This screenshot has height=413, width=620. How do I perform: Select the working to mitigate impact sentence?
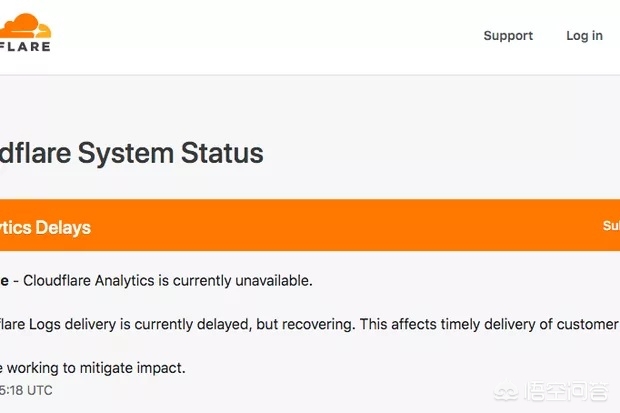93,368
